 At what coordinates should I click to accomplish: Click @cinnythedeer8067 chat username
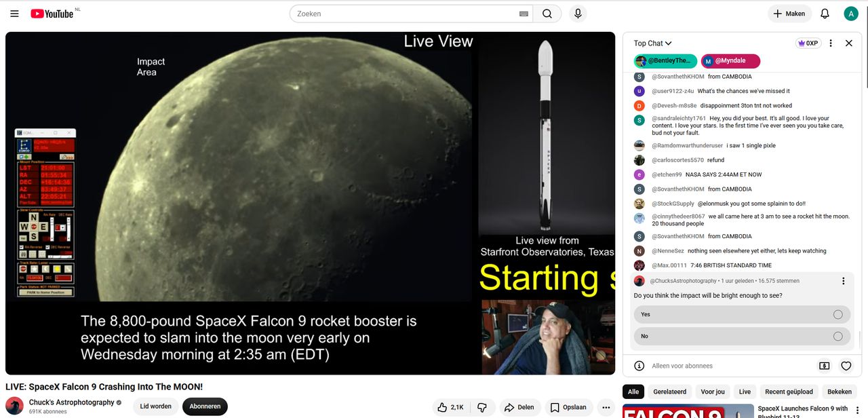678,216
